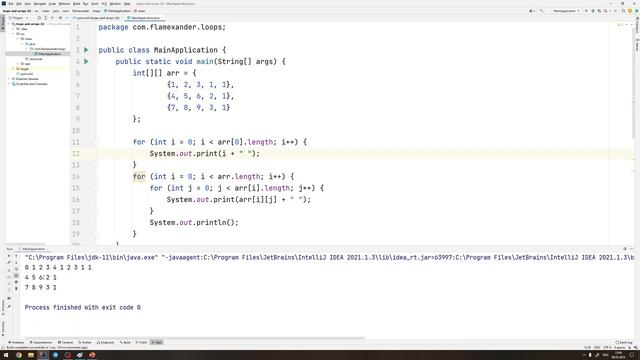The height and width of the screenshot is (360, 640).
Task: Open the TODO tool window tab
Action: 141,342
